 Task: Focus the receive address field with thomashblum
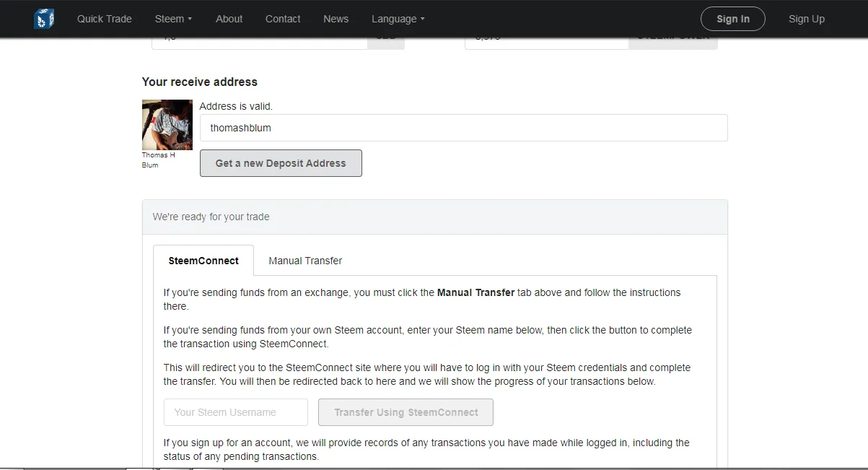pyautogui.click(x=463, y=128)
